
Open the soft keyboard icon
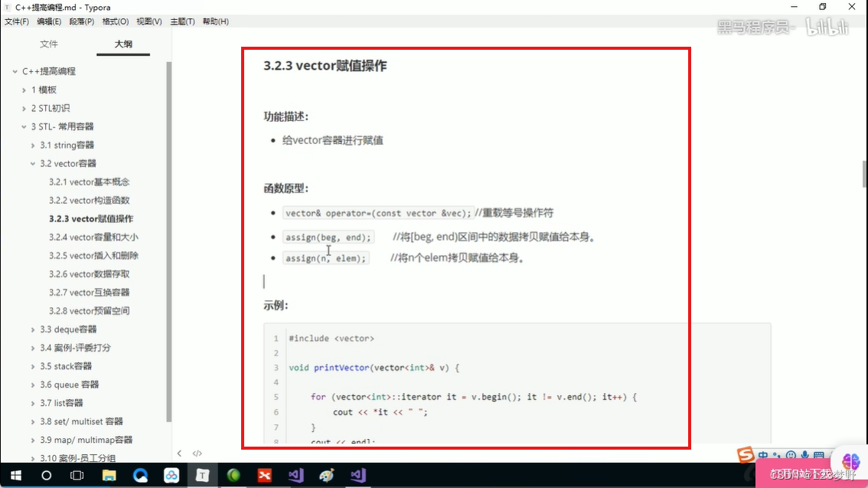(819, 455)
